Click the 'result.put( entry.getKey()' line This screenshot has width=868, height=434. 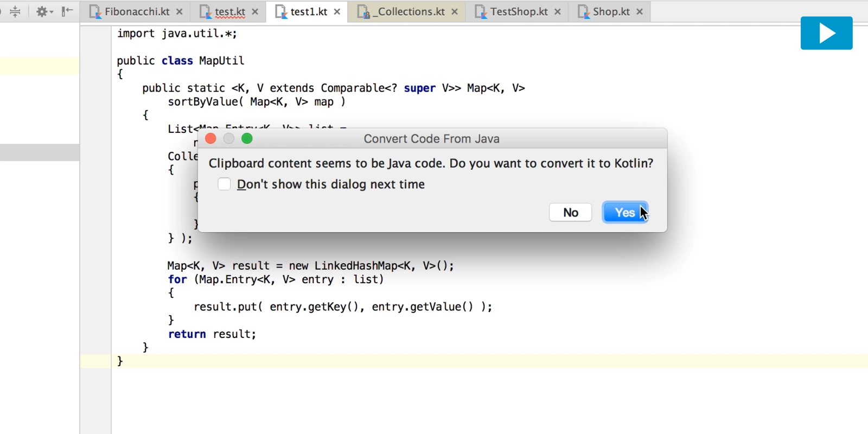[x=343, y=307]
